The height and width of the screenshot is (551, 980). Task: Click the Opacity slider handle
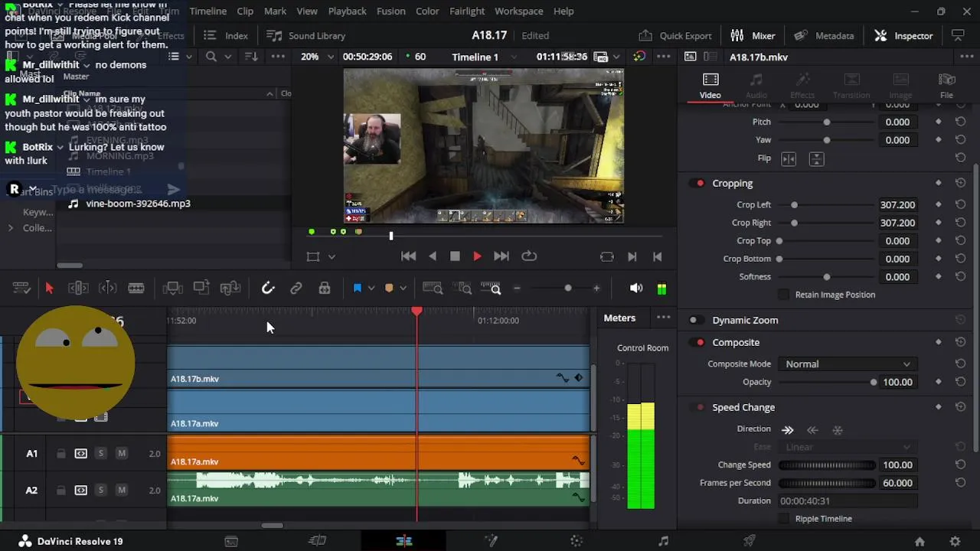click(x=874, y=382)
